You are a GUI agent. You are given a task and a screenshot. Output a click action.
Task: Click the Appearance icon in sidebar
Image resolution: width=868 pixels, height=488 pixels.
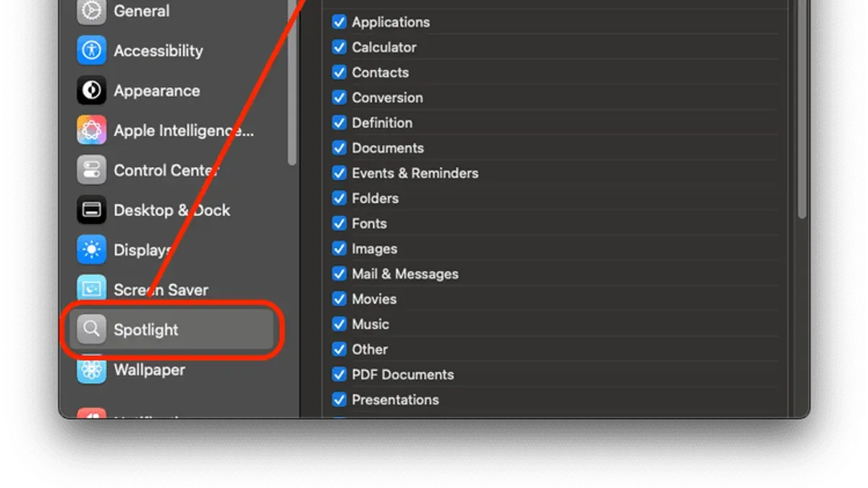click(x=92, y=90)
